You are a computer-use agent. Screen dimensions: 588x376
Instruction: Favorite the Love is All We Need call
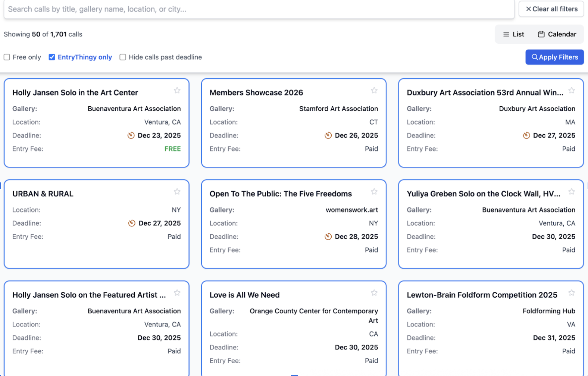click(374, 293)
